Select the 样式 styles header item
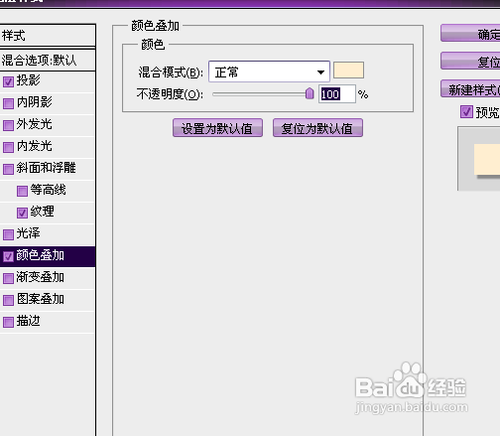The image size is (500, 436). pos(47,35)
